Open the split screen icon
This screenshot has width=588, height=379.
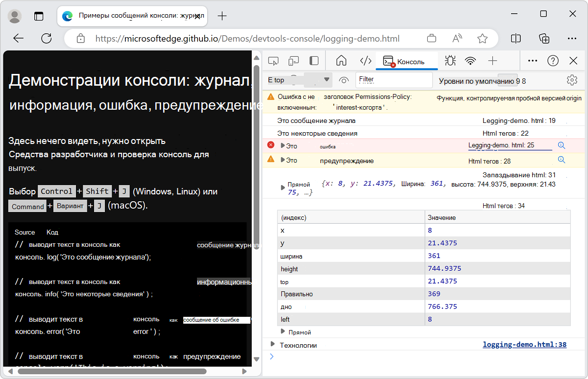(515, 38)
